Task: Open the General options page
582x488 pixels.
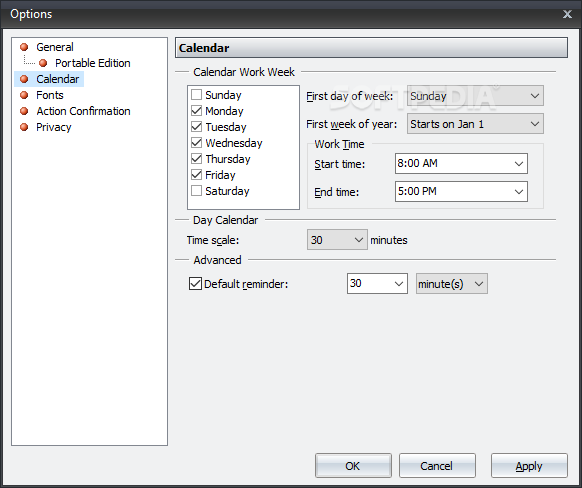Action: coord(55,47)
